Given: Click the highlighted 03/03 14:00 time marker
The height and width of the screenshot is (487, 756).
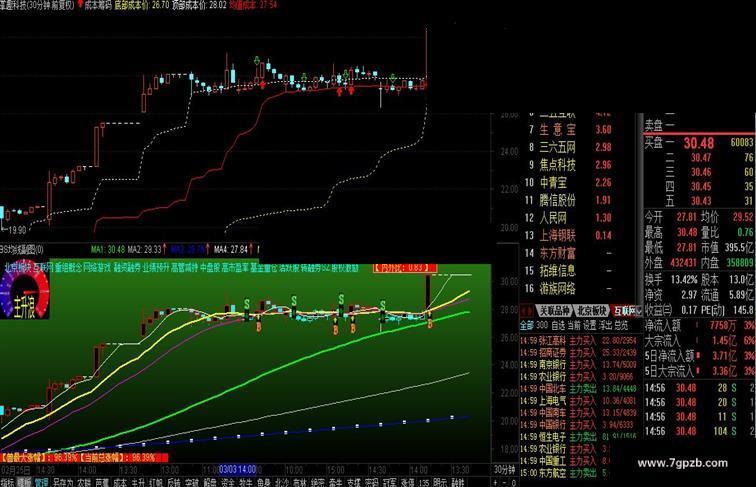Looking at the screenshot, I should point(237,469).
